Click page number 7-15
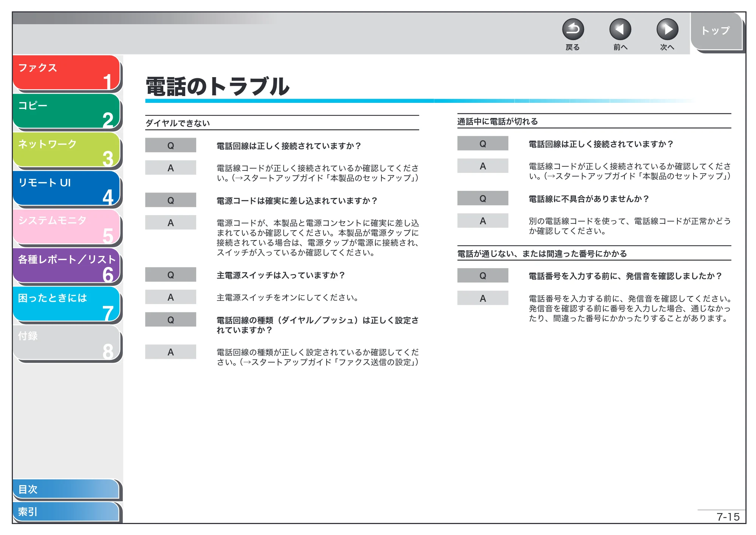The width and height of the screenshot is (756, 535). 728,517
